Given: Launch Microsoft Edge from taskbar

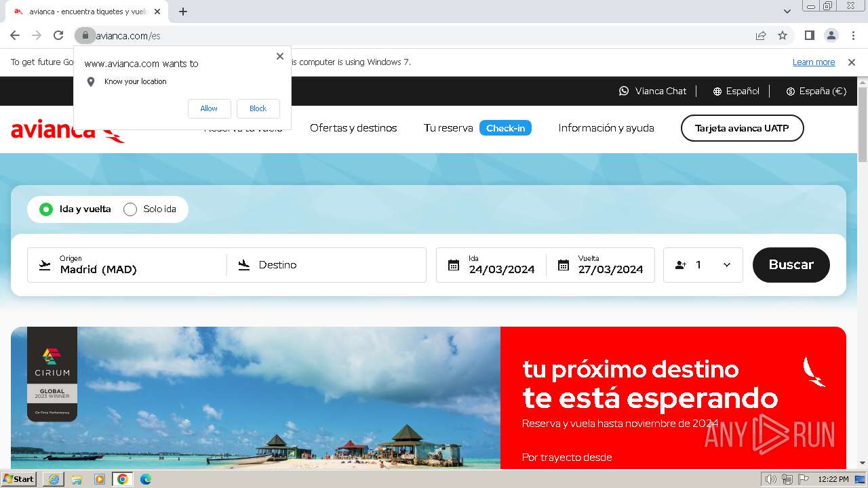Looking at the screenshot, I should 146,479.
